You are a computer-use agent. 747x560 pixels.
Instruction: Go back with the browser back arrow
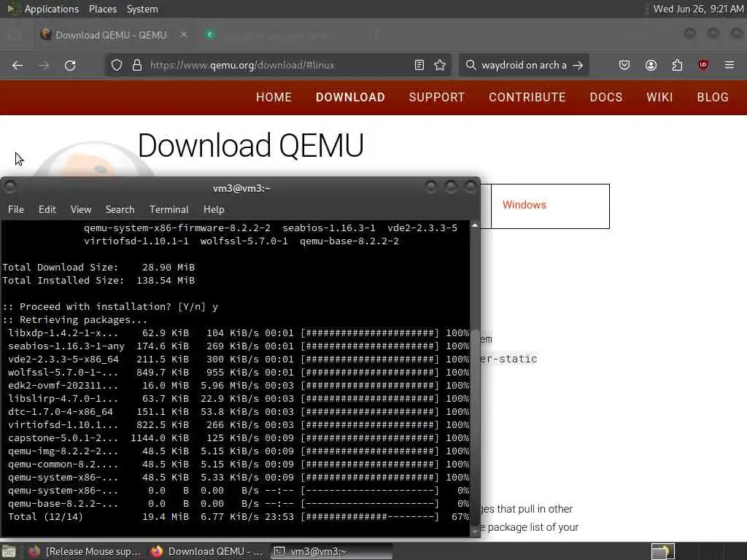pyautogui.click(x=18, y=65)
